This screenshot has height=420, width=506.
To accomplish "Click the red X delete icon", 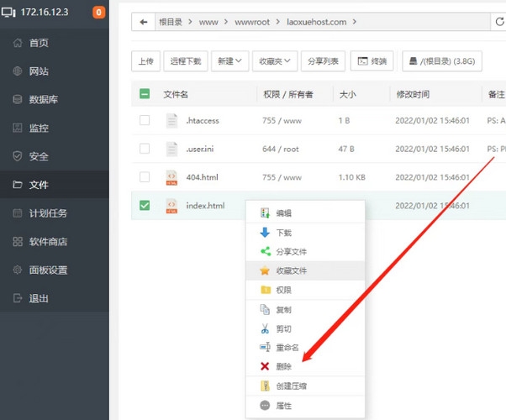I will tap(265, 366).
